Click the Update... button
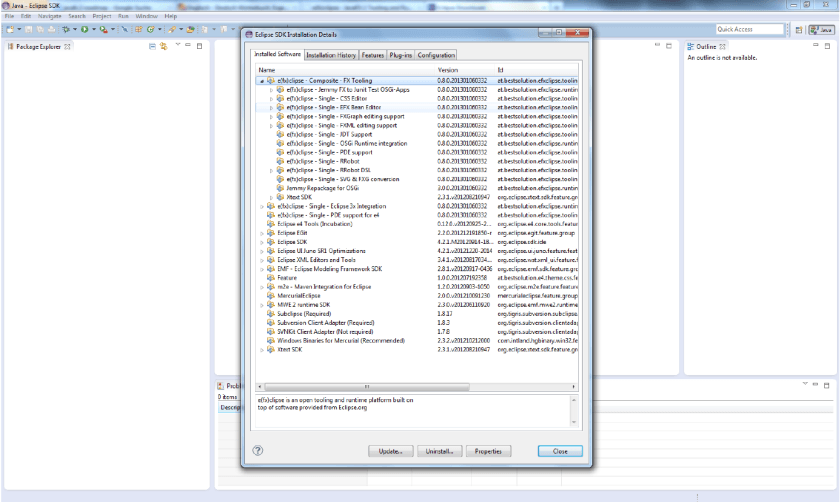840x502 pixels. pos(391,451)
